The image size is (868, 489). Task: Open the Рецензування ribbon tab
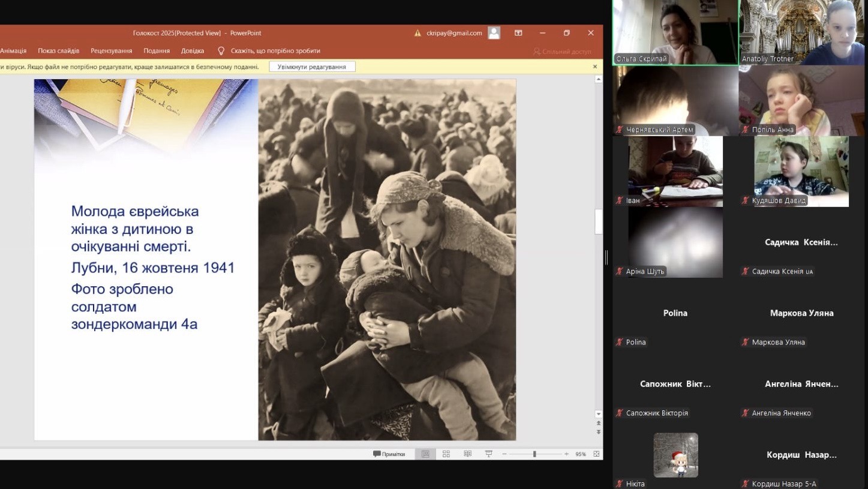[x=112, y=51]
